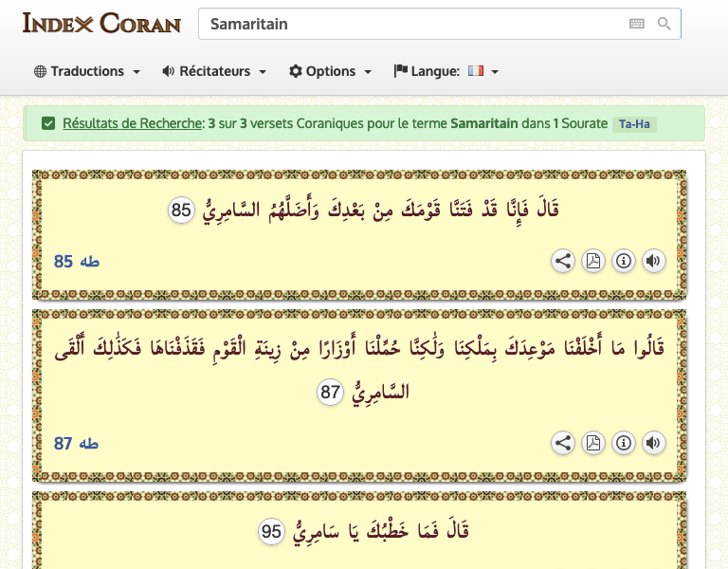
Task: Open verse reference طه 85
Action: (x=77, y=262)
